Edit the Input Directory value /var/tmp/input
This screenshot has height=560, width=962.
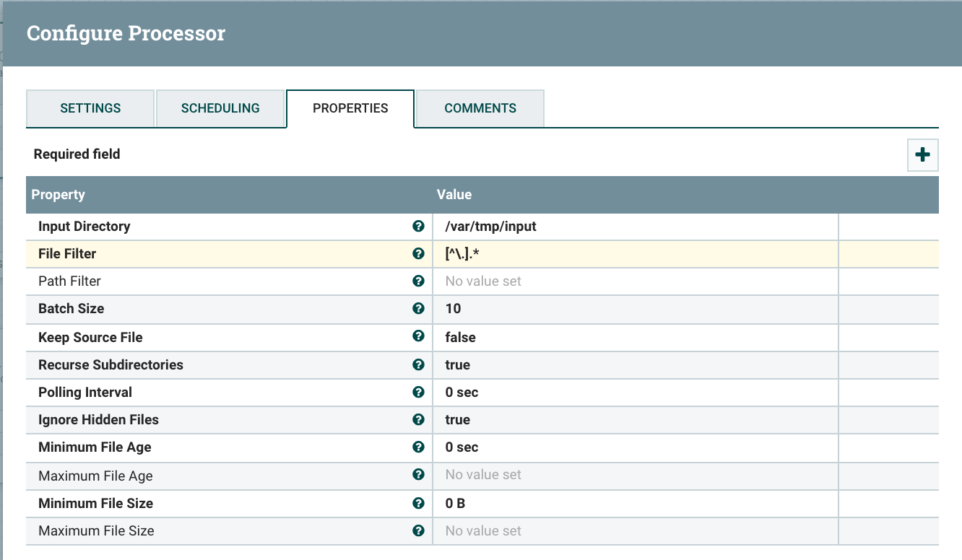[x=636, y=226]
